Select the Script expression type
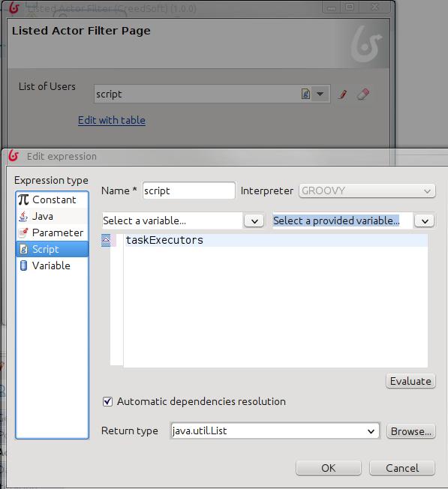This screenshot has height=489, width=448. (x=52, y=249)
